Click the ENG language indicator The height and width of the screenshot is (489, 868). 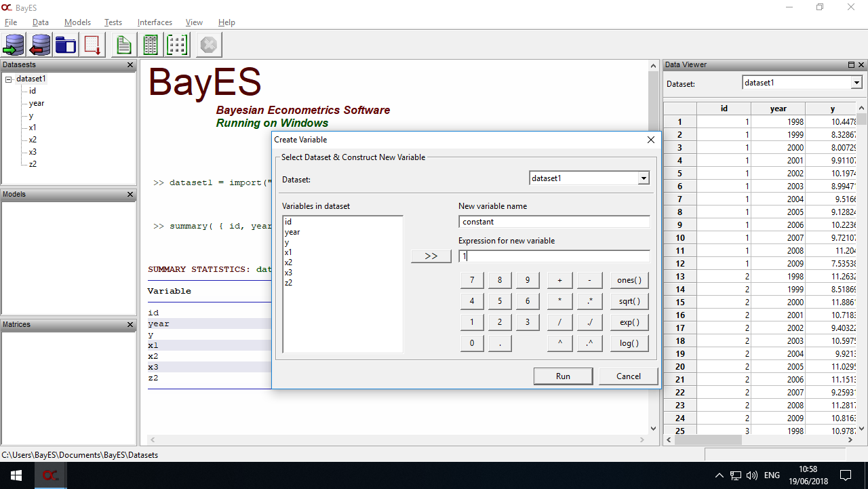[x=772, y=475]
